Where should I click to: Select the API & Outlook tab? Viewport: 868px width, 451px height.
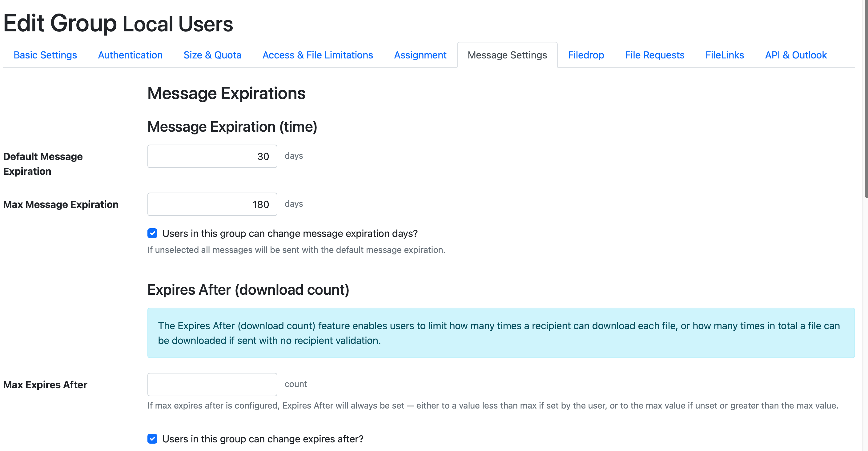pos(796,55)
